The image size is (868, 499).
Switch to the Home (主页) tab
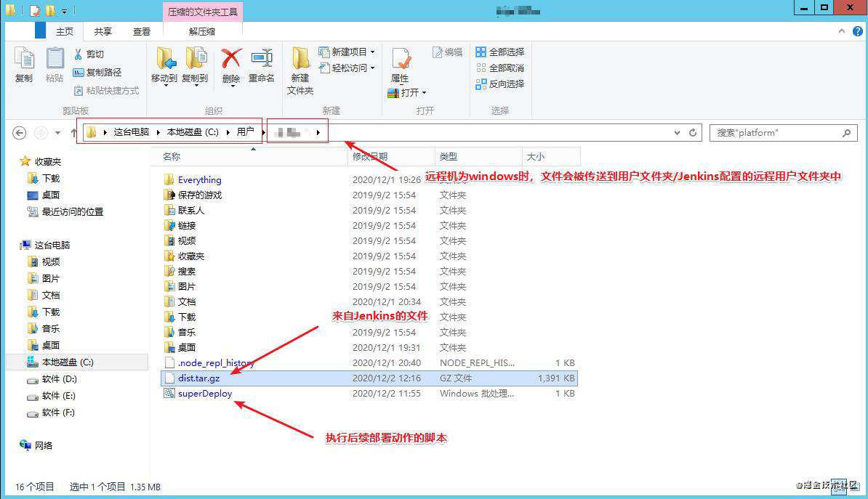64,31
